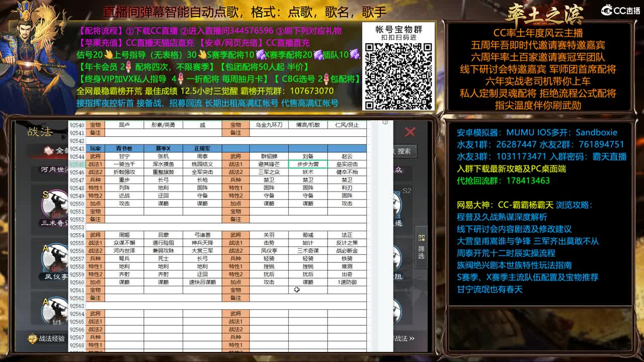The image size is (644, 362).
Task: Click row header 92545
Action: (77, 164)
